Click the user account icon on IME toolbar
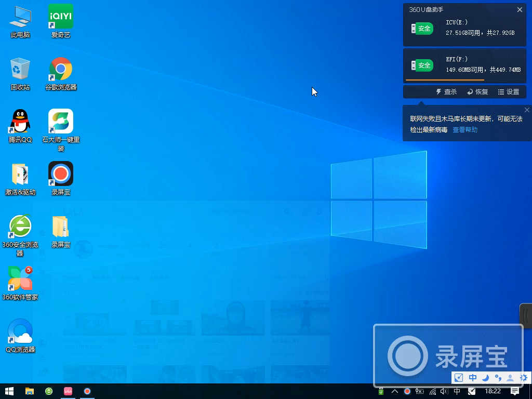Image resolution: width=532 pixels, height=399 pixels. [x=510, y=378]
